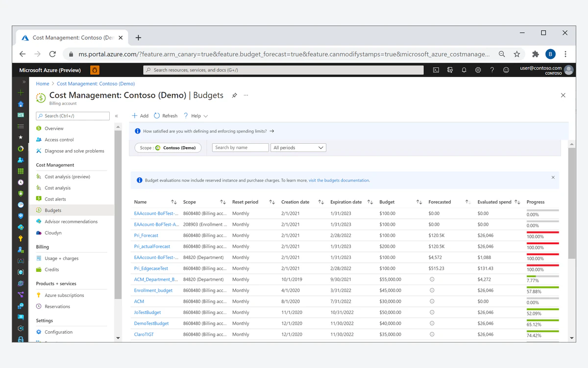Open the directory and subscription filter icon

point(450,70)
